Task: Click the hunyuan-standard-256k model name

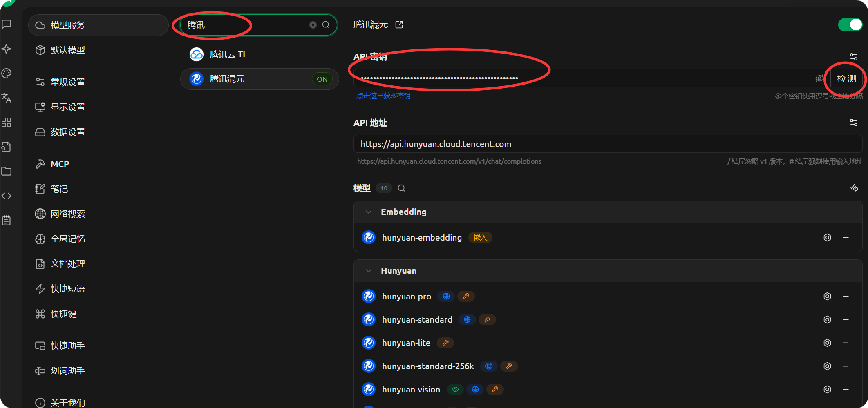Action: pyautogui.click(x=428, y=366)
